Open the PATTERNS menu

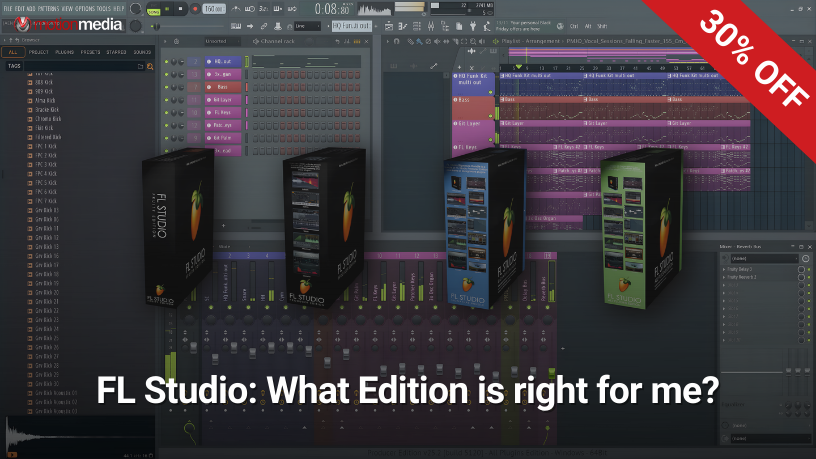tap(48, 8)
